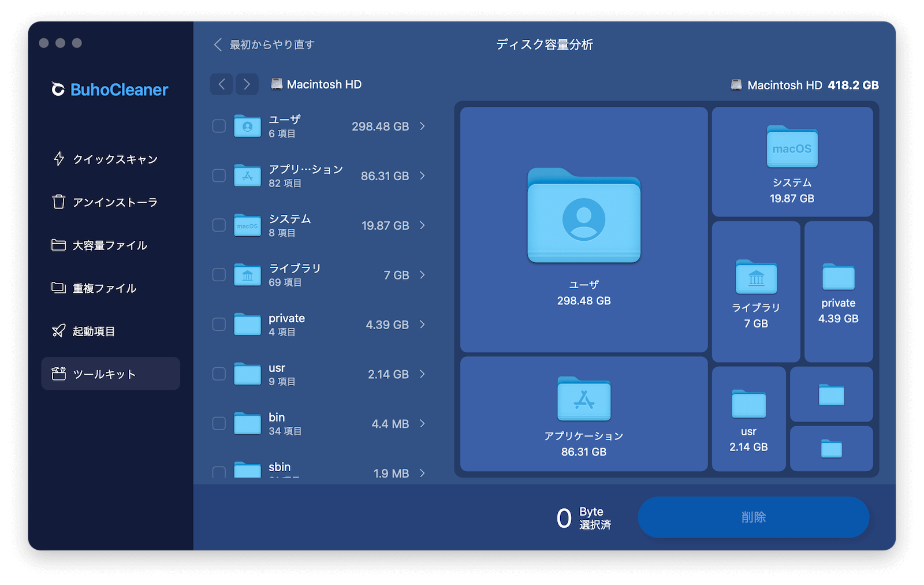
Task: Click the lower unlabeled small treemap folder
Action: coord(832,449)
